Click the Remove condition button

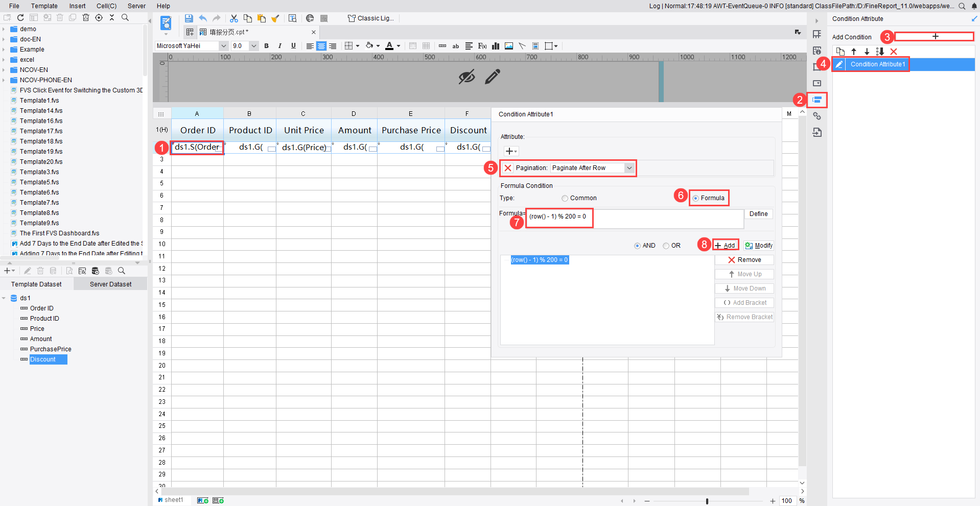744,260
